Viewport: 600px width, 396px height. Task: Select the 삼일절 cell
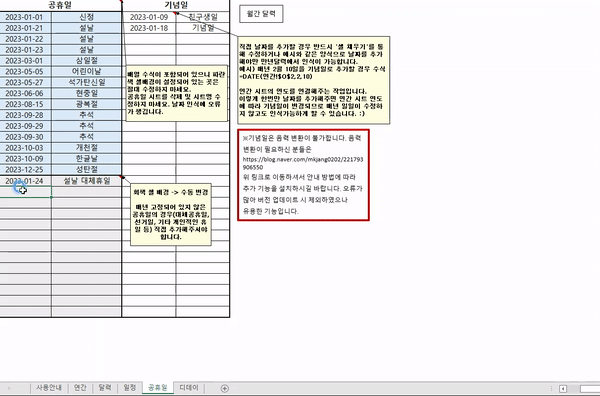pyautogui.click(x=86, y=60)
